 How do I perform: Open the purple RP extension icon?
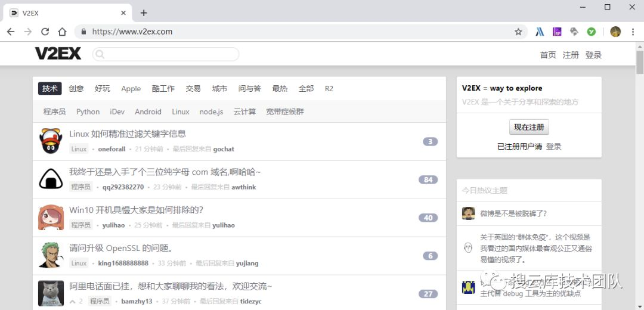click(557, 32)
